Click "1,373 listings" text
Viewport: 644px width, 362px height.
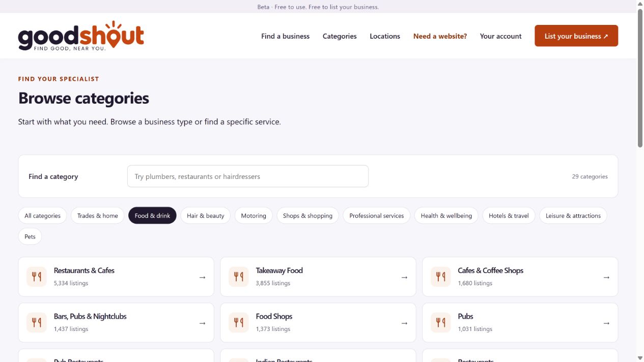[273, 329]
